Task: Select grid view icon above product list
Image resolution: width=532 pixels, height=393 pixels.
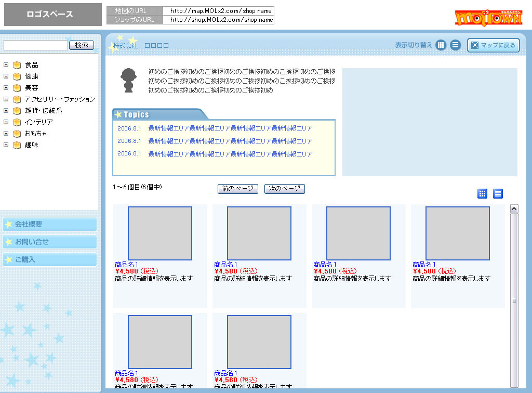Action: pyautogui.click(x=482, y=193)
